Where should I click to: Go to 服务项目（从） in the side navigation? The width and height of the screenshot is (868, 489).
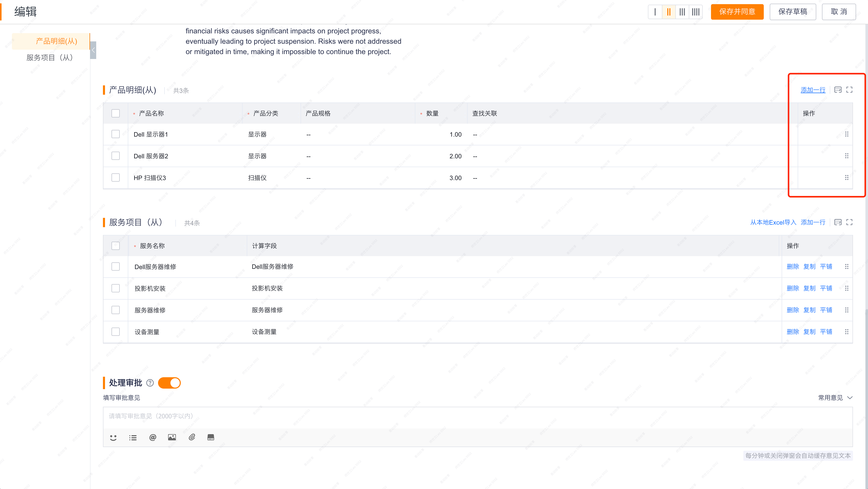point(50,58)
